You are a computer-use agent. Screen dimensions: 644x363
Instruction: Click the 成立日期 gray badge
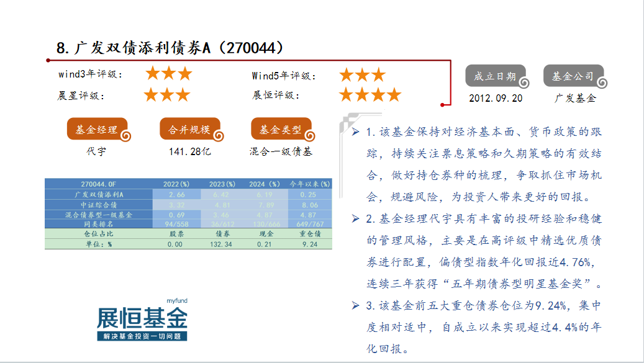495,77
